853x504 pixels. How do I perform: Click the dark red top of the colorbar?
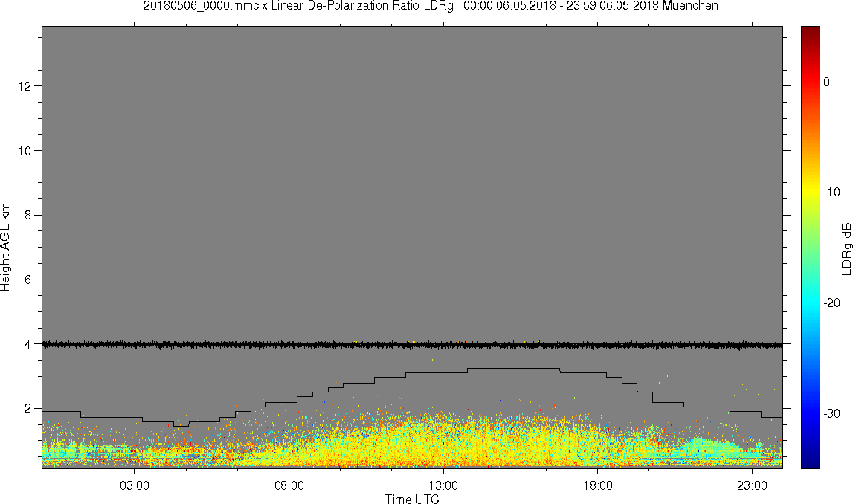[810, 31]
